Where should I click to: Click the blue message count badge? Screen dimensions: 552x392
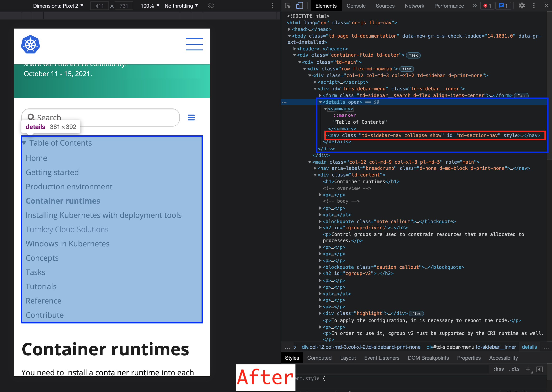[503, 6]
